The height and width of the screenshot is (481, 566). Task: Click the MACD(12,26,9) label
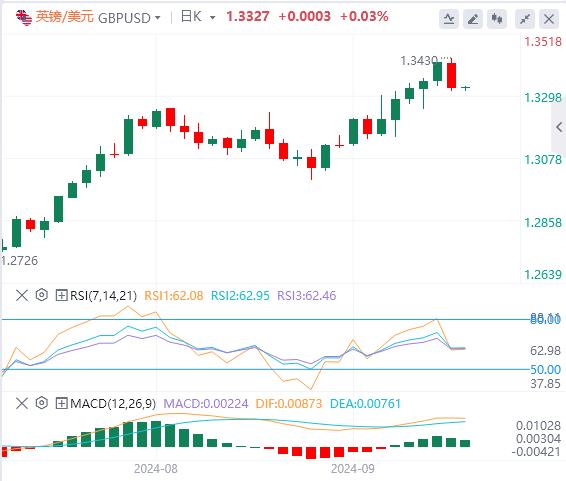tap(113, 403)
